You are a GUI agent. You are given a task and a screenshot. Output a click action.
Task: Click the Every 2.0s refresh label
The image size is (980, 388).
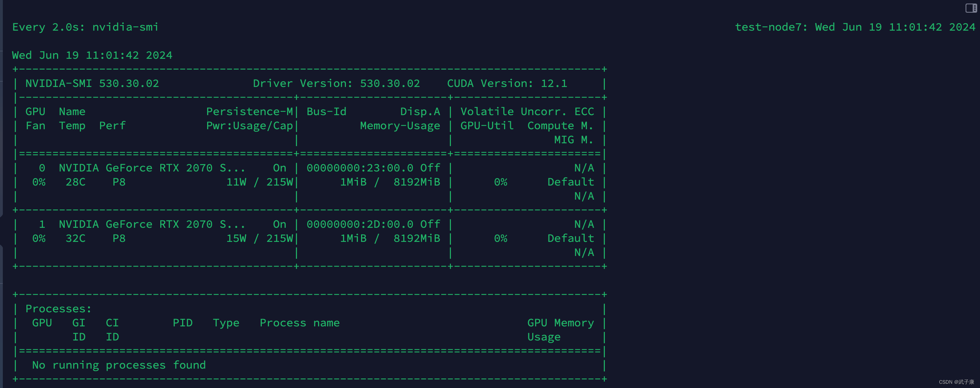point(47,27)
